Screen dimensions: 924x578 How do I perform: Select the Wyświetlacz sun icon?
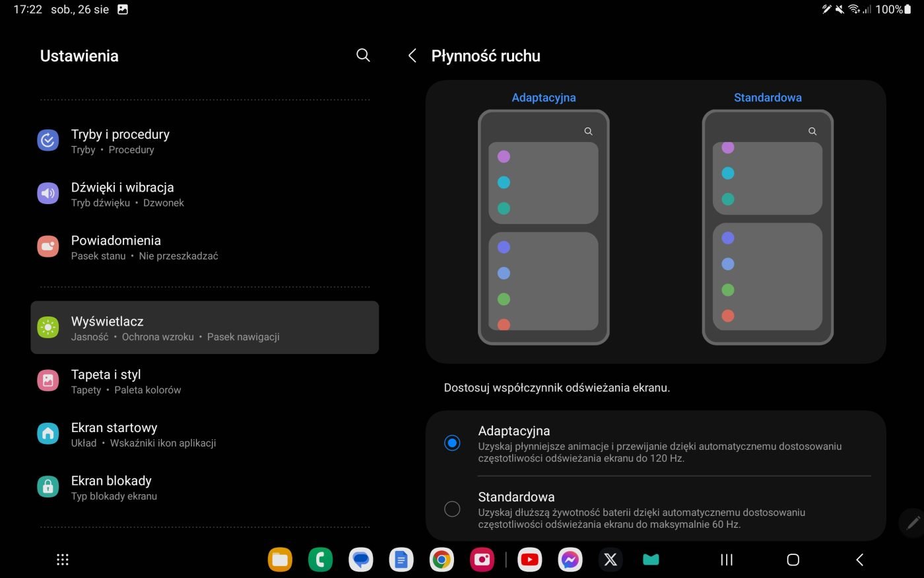coord(48,328)
